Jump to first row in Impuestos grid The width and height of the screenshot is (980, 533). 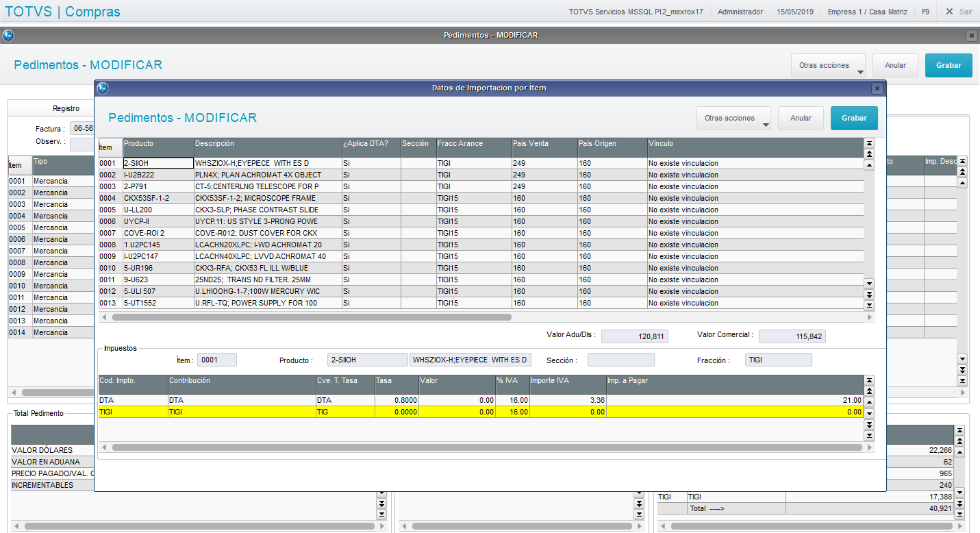[x=869, y=380]
